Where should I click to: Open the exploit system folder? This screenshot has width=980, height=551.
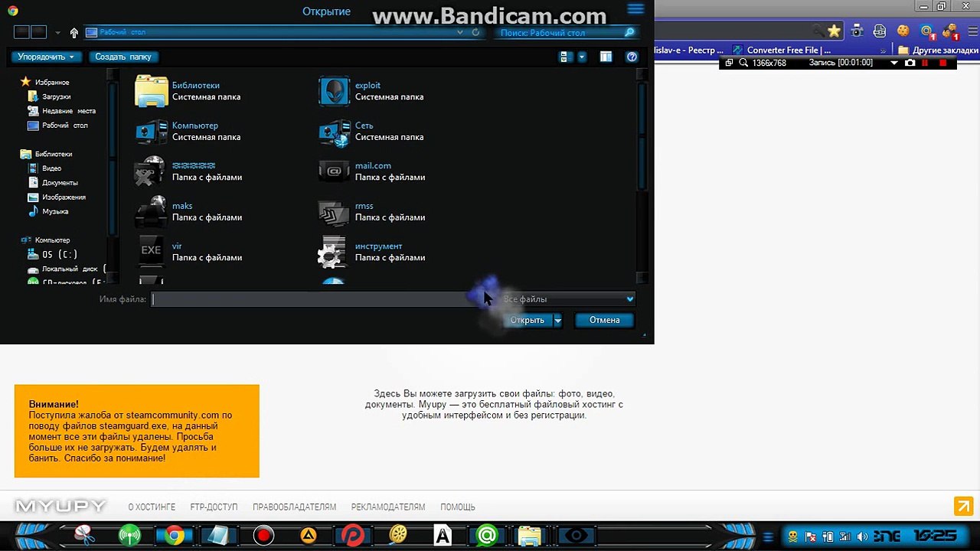pos(371,91)
